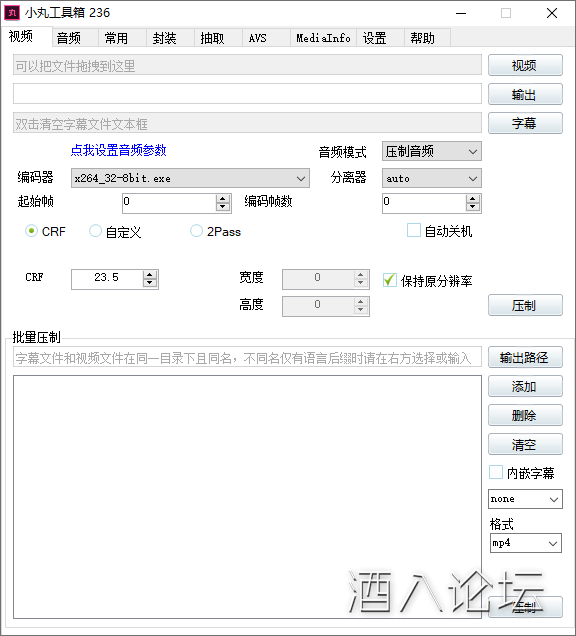The width and height of the screenshot is (576, 636).
Task: Uncheck 保持原分辨率 checkbox
Action: (x=390, y=280)
